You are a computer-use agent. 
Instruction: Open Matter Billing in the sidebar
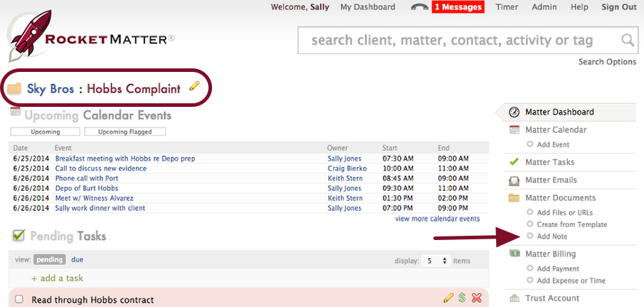(550, 254)
